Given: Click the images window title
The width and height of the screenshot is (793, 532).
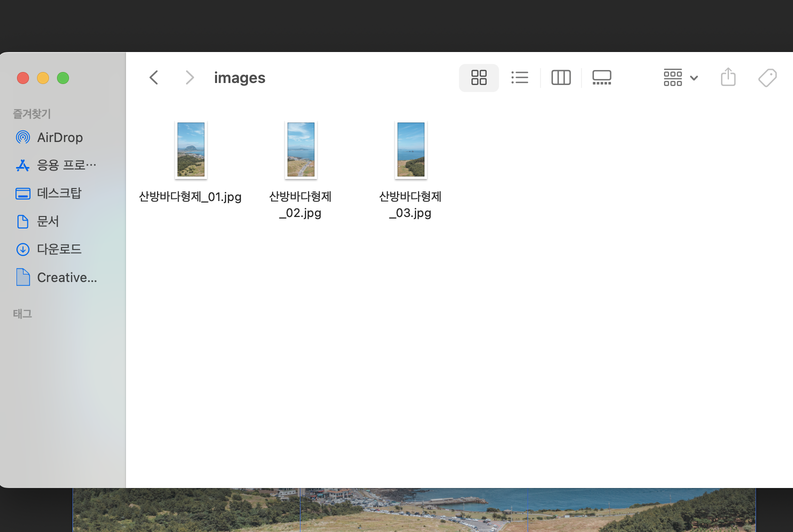Looking at the screenshot, I should 239,77.
